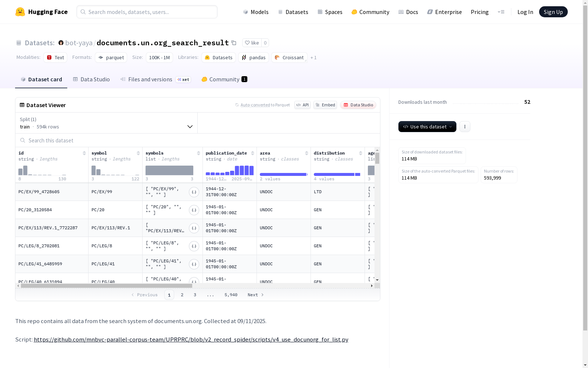The height and width of the screenshot is (368, 588).
Task: Click the Text modality tag
Action: (55, 57)
